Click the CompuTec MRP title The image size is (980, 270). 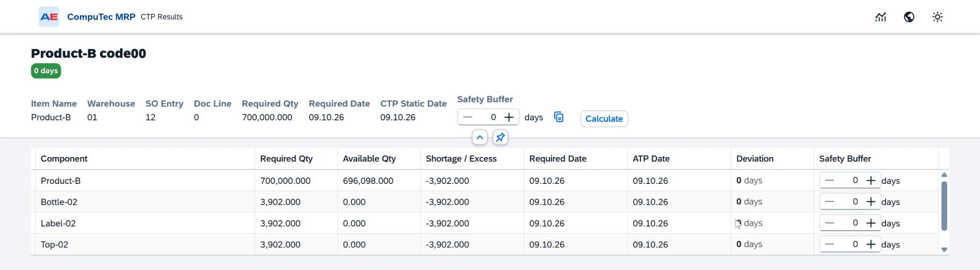click(101, 17)
